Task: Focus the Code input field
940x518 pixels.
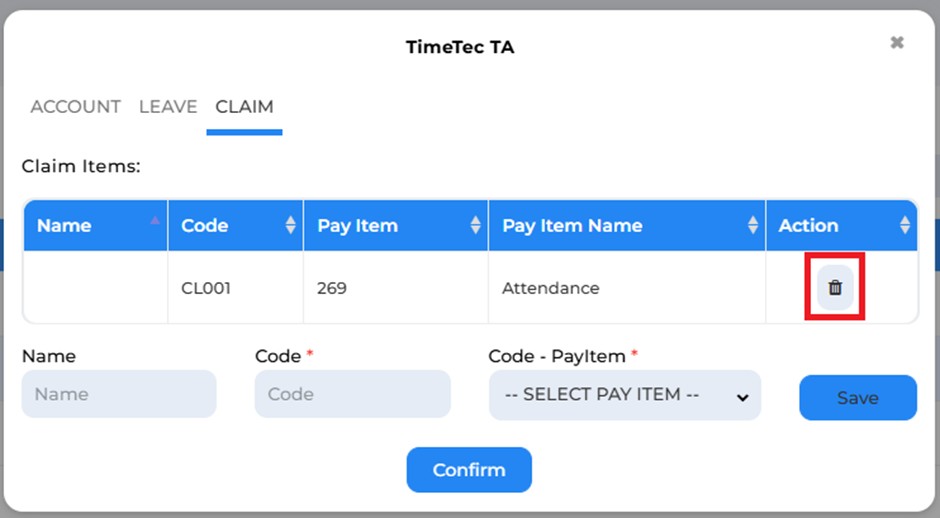Action: pos(352,394)
